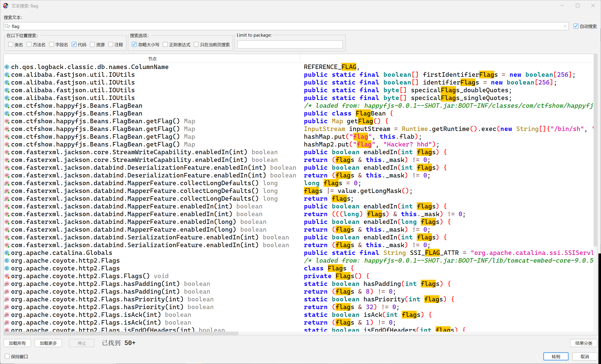Check the 保持窗口 option

click(7, 356)
